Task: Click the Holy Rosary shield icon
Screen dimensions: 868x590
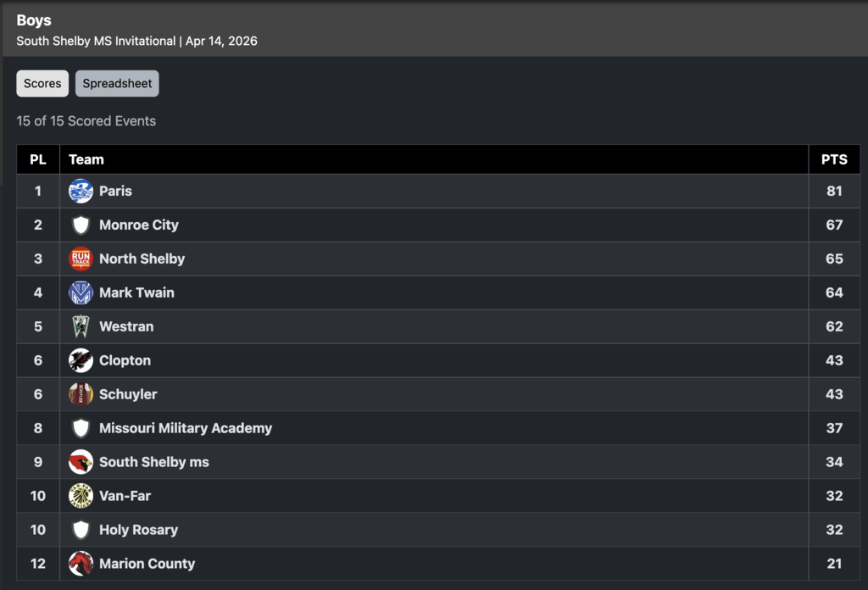Action: point(81,530)
